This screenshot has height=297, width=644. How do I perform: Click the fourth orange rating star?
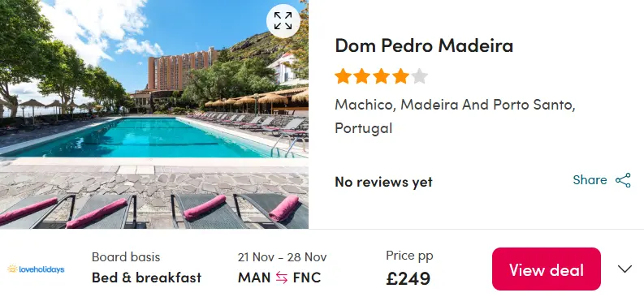(x=400, y=76)
